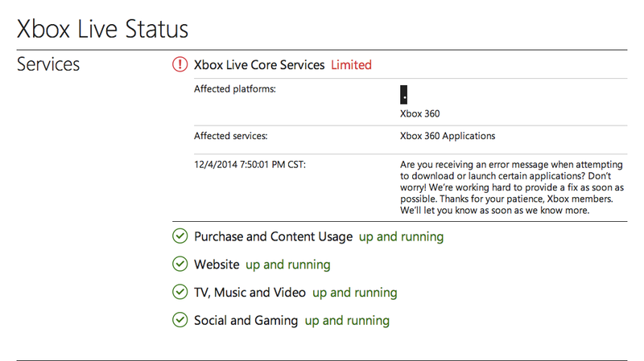This screenshot has height=361, width=644.
Task: Click the Services section heading
Action: (x=48, y=64)
